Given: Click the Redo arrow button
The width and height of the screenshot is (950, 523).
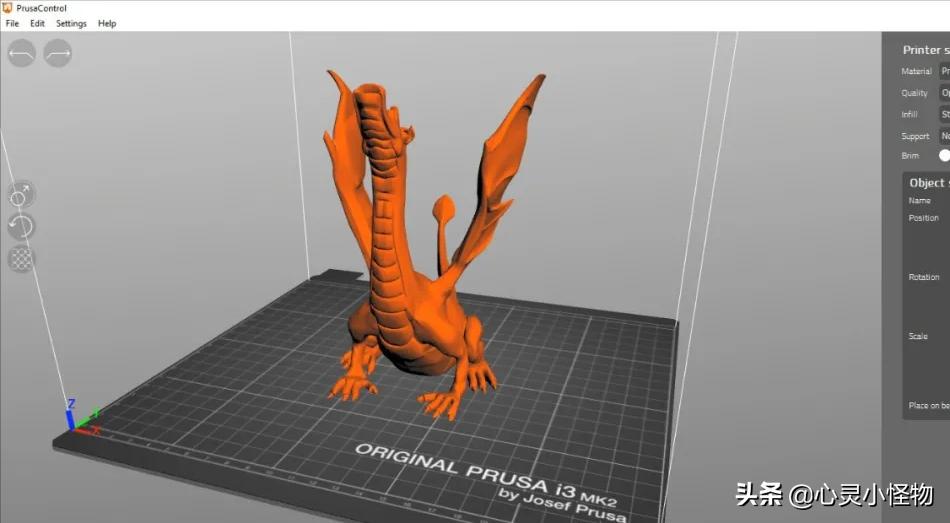Looking at the screenshot, I should click(58, 53).
